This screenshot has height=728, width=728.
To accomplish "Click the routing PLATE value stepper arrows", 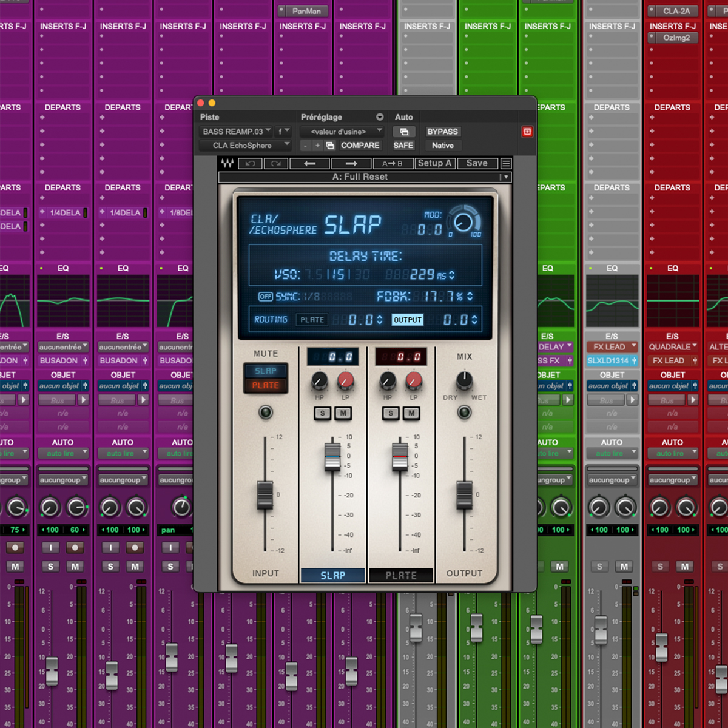I will [380, 320].
